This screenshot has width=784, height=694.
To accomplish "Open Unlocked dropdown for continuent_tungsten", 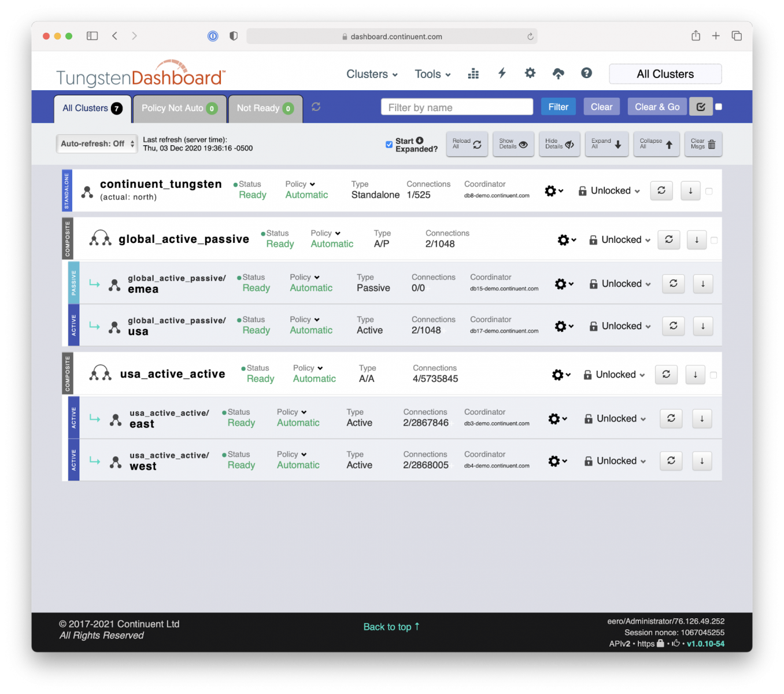I will point(609,191).
